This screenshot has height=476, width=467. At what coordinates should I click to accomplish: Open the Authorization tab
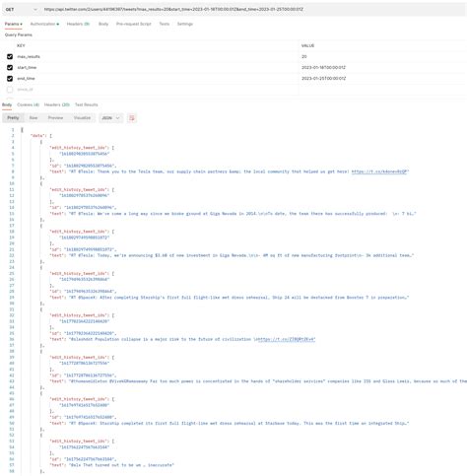pos(44,24)
